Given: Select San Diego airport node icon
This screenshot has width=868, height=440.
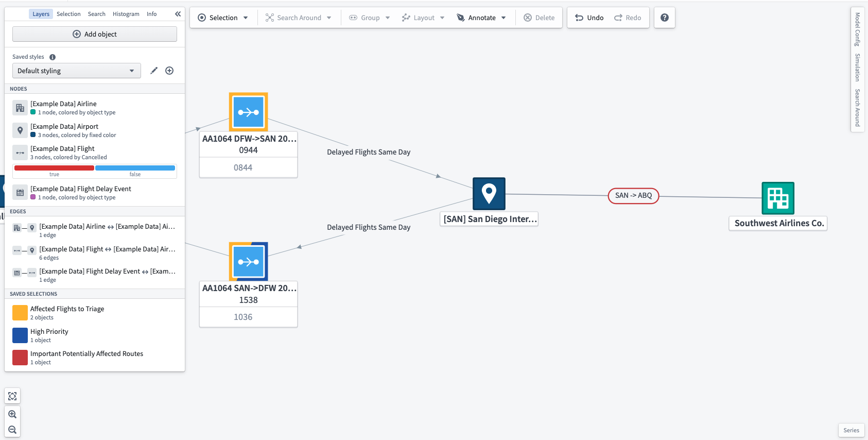Looking at the screenshot, I should click(489, 194).
